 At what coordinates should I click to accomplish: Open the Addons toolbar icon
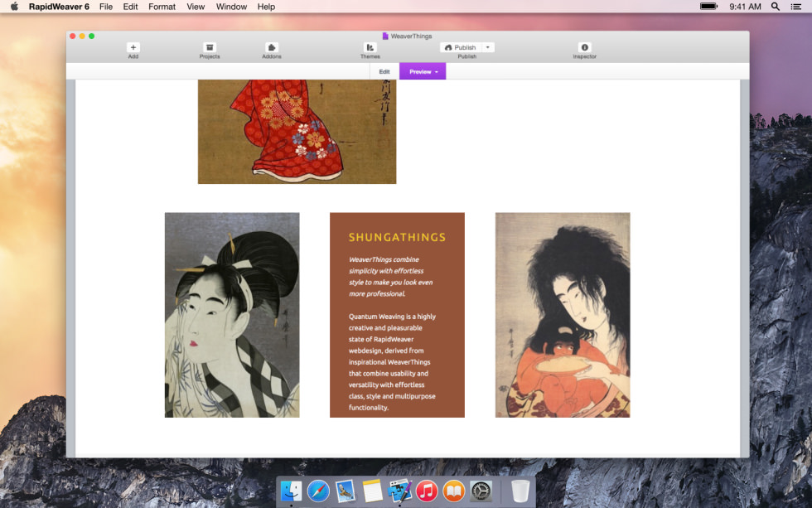[x=272, y=47]
